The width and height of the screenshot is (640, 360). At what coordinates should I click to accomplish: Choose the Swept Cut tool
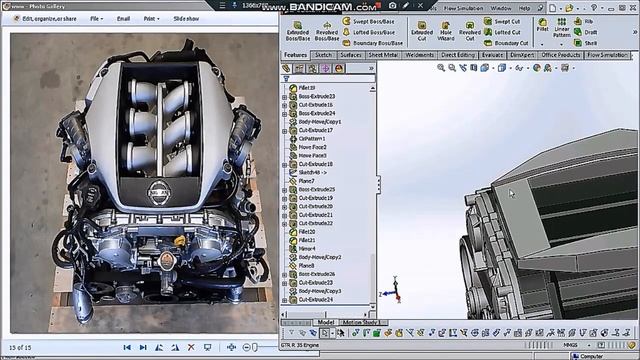click(502, 21)
